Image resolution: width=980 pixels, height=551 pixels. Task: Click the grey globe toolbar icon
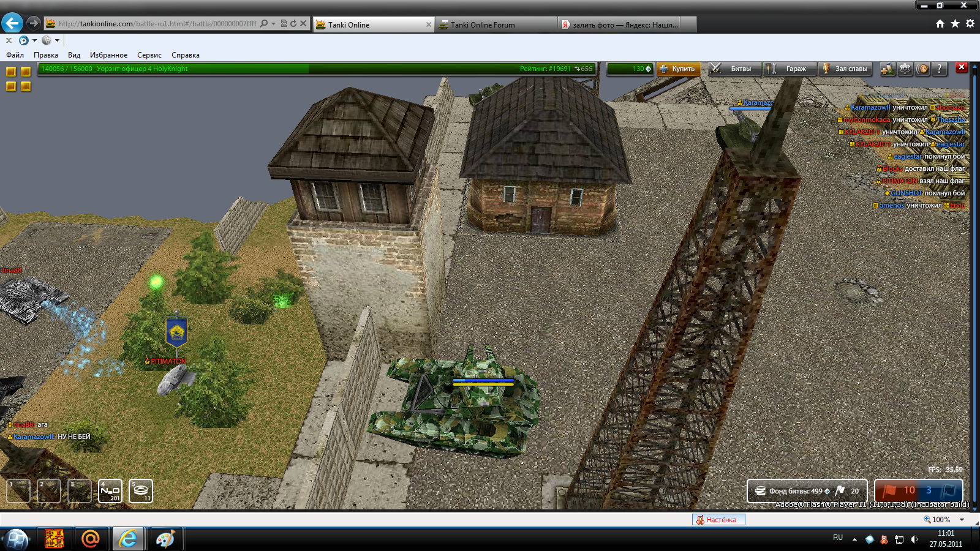pos(46,40)
